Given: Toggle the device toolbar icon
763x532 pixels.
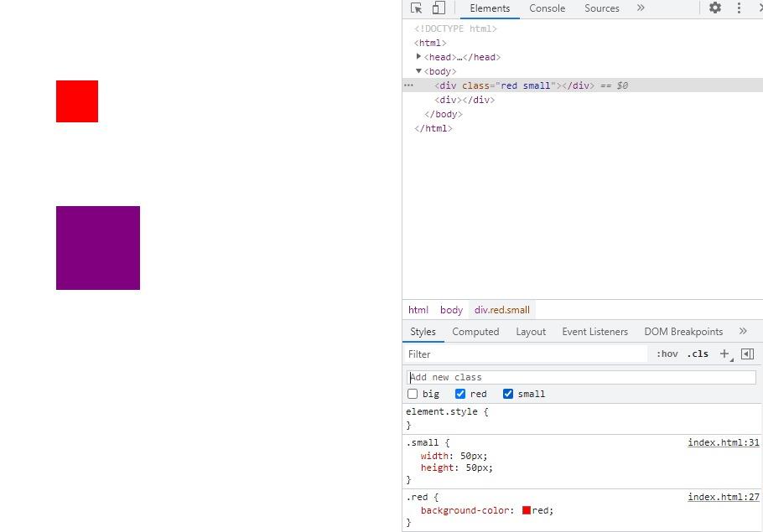Looking at the screenshot, I should coord(439,8).
